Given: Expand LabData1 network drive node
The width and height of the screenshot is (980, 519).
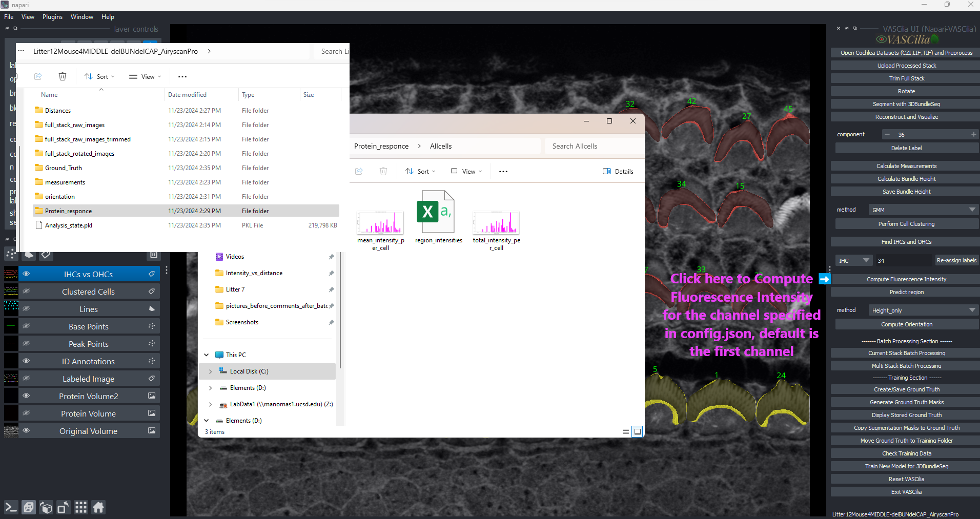Looking at the screenshot, I should click(210, 404).
